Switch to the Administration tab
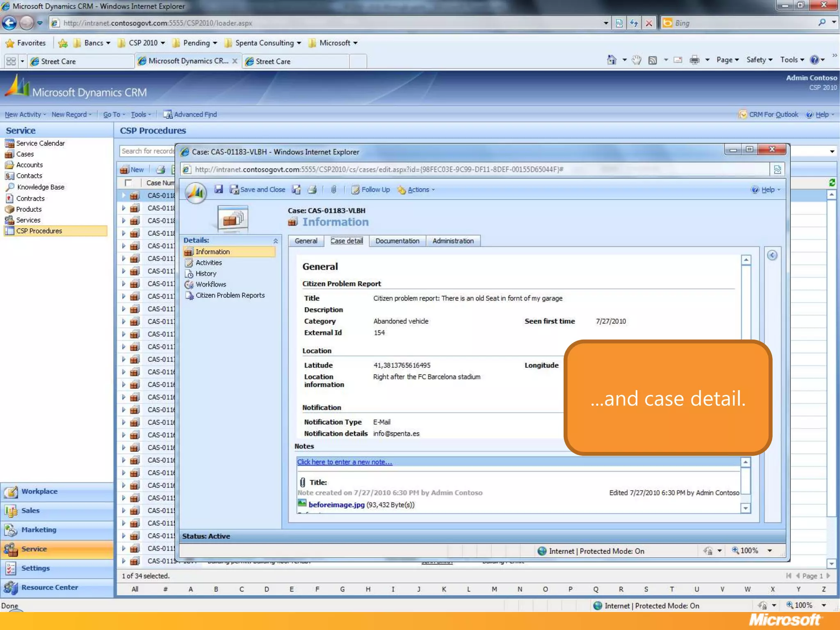 pyautogui.click(x=452, y=241)
